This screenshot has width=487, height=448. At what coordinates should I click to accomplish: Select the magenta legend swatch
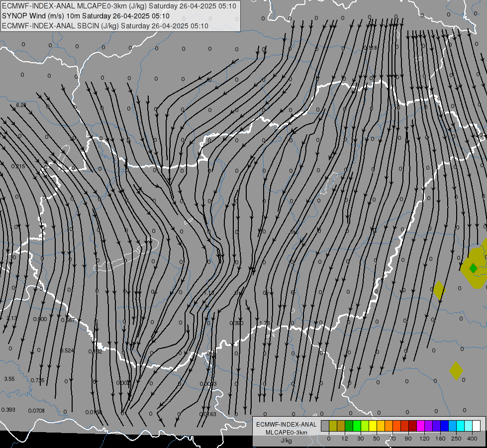point(420,426)
